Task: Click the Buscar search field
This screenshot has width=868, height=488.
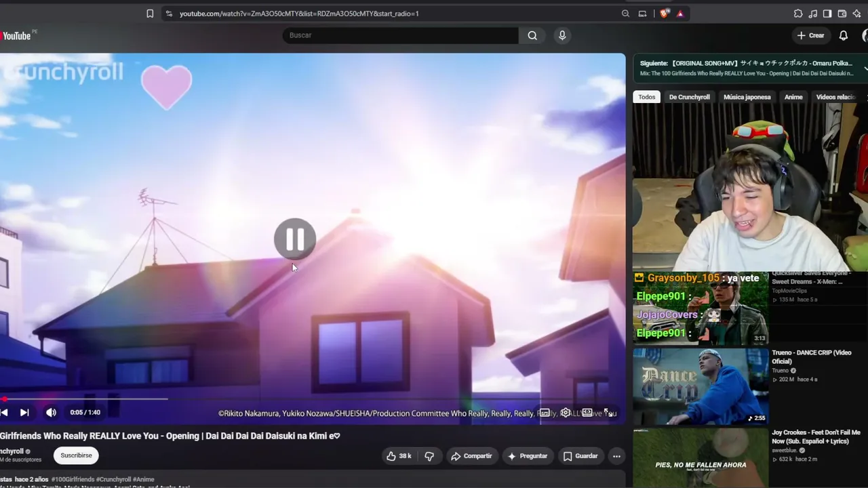Action: (400, 35)
